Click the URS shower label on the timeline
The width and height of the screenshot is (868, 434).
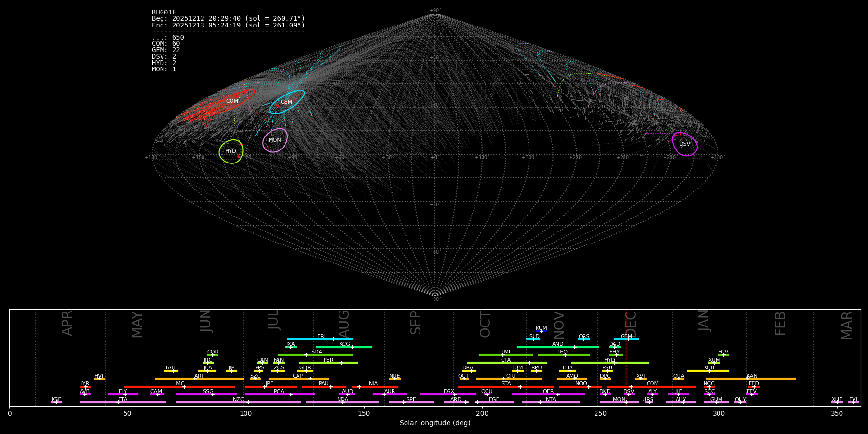[x=648, y=400]
